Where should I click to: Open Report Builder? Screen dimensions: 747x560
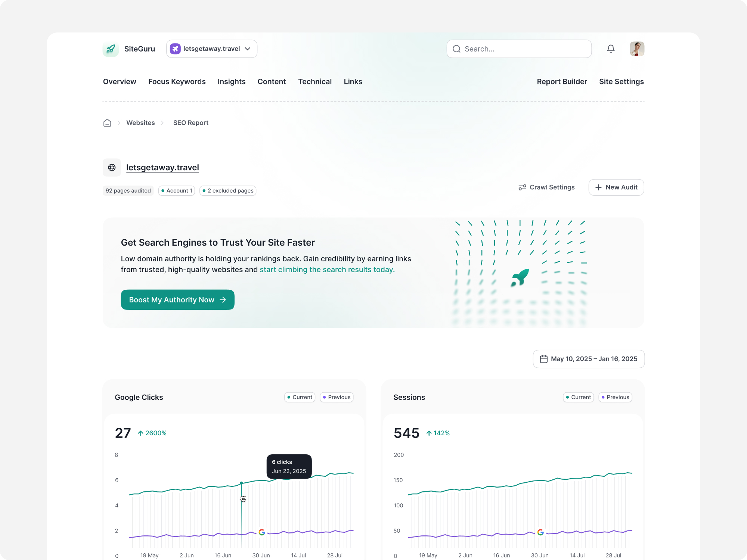(x=562, y=82)
